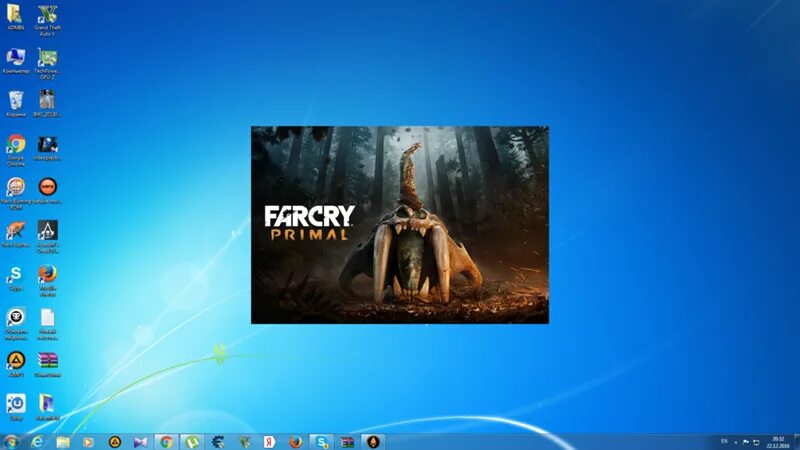Switch to uTorrent in the taskbar
Image resolution: width=800 pixels, height=450 pixels.
coord(192,442)
